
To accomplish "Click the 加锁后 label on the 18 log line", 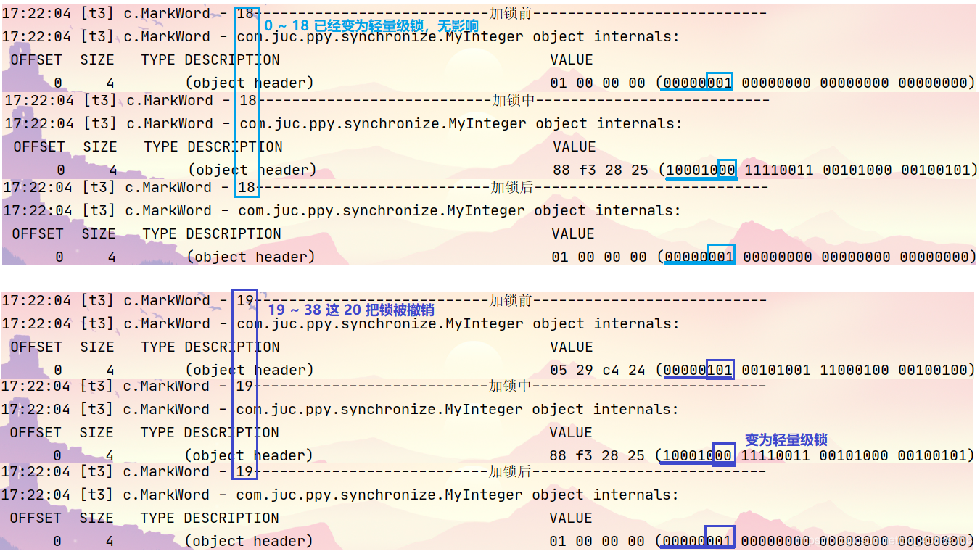I will point(512,187).
